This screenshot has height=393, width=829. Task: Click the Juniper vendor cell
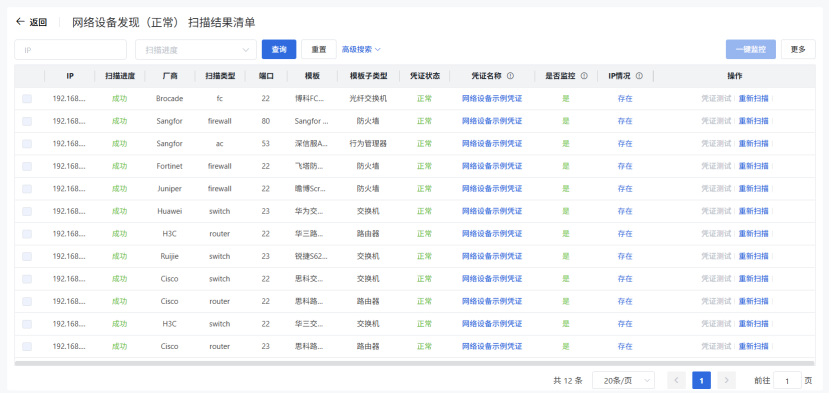coord(170,189)
